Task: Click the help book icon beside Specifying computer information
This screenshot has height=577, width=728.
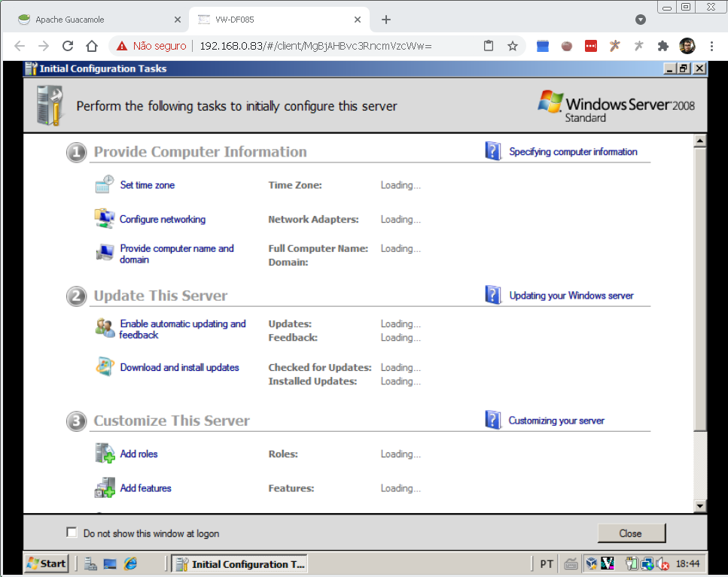Action: click(x=492, y=151)
